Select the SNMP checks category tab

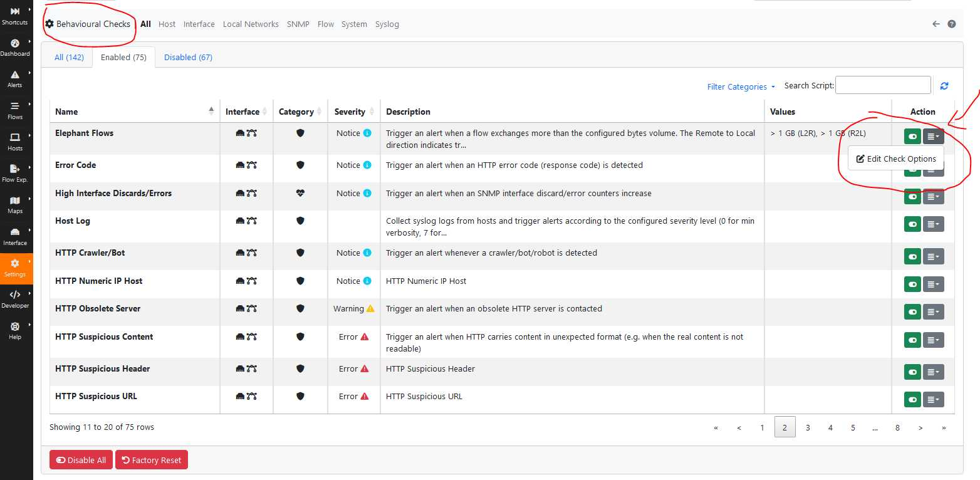pyautogui.click(x=298, y=24)
